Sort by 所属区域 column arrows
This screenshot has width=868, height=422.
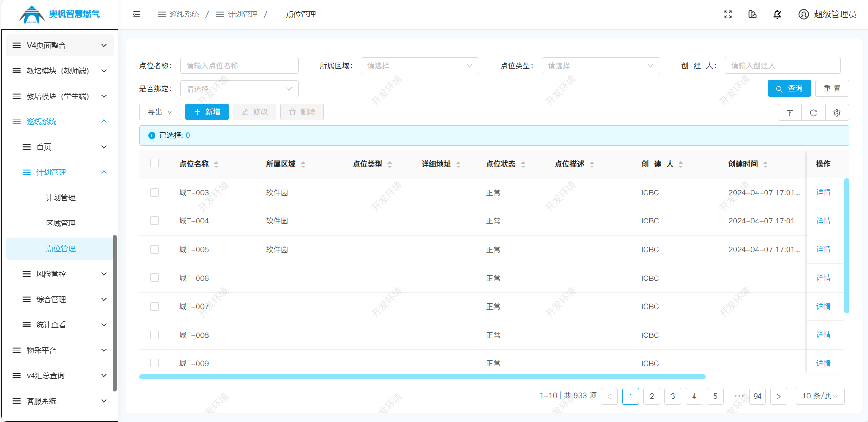click(303, 164)
